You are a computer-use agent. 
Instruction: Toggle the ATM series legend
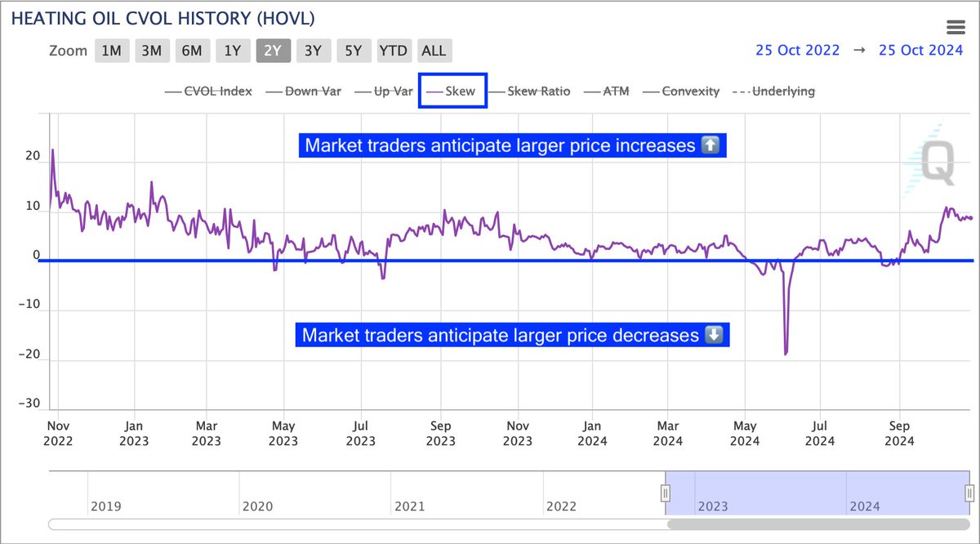point(606,91)
